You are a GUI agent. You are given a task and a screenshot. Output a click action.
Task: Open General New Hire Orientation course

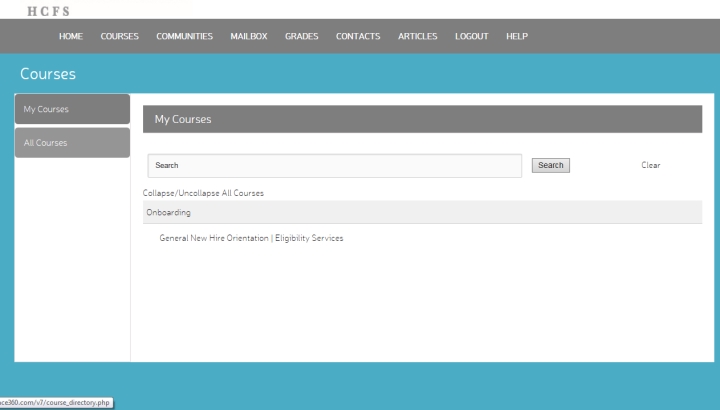click(251, 238)
